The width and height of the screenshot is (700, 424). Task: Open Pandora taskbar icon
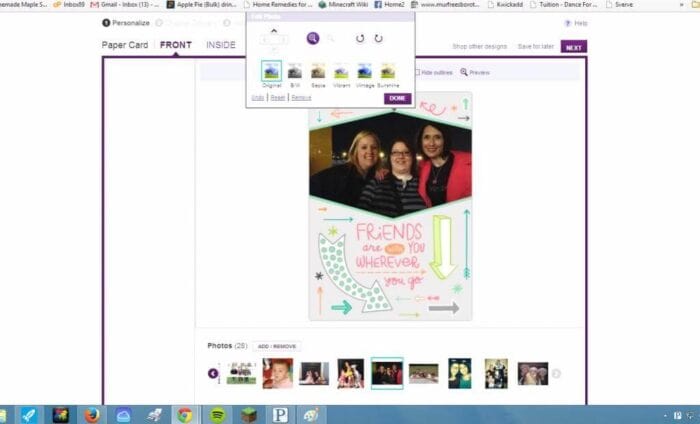279,415
